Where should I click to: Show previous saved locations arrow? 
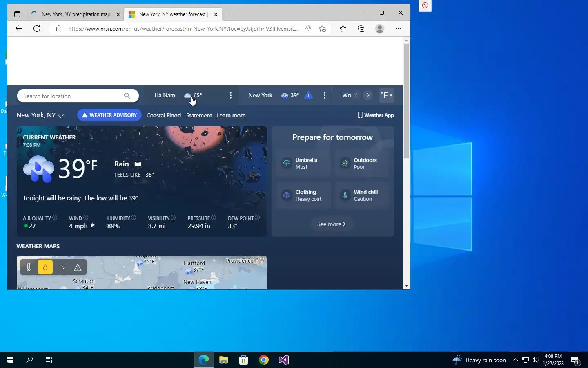tap(356, 95)
